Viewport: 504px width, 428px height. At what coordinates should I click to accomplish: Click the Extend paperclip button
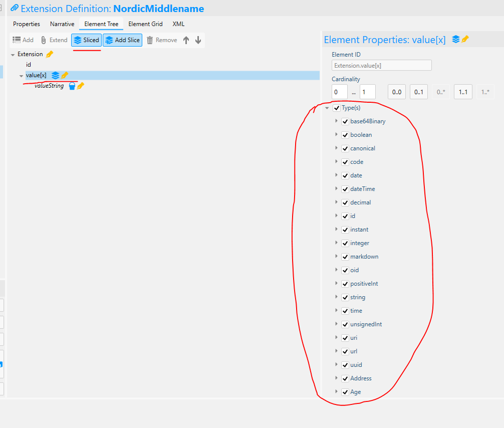click(54, 40)
